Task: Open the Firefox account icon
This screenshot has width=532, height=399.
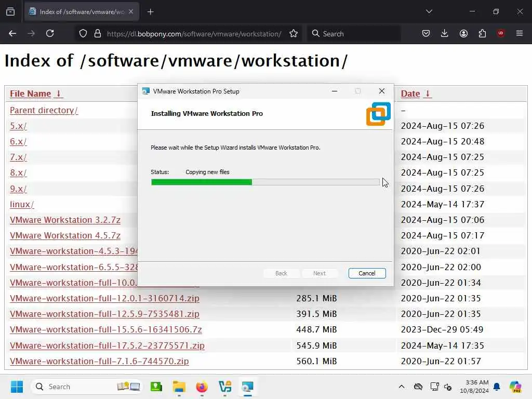Action: 463,34
